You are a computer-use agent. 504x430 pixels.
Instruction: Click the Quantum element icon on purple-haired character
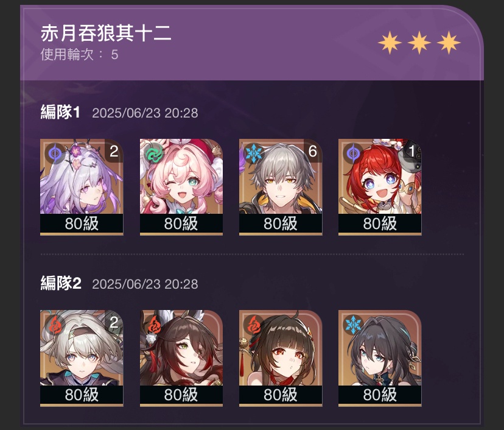pos(54,153)
